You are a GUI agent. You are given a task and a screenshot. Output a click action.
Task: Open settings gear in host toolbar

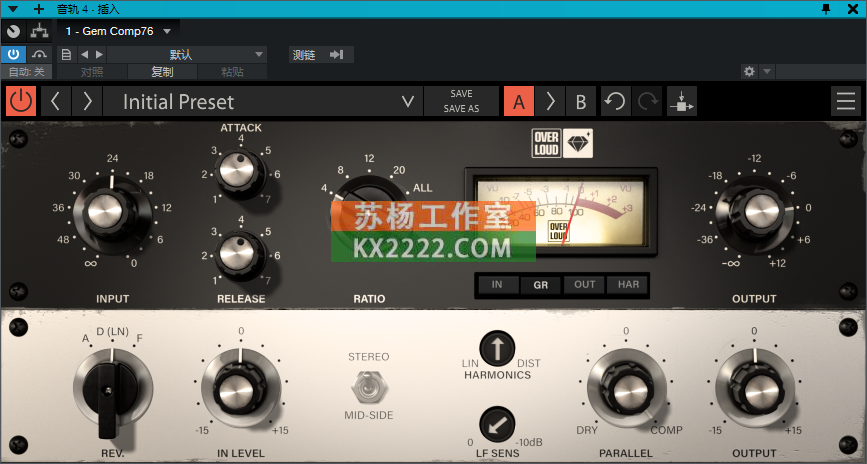point(749,71)
